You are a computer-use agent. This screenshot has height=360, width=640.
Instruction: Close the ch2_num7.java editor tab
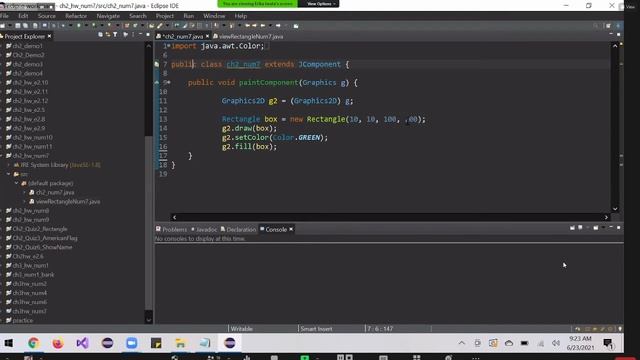[x=207, y=36]
